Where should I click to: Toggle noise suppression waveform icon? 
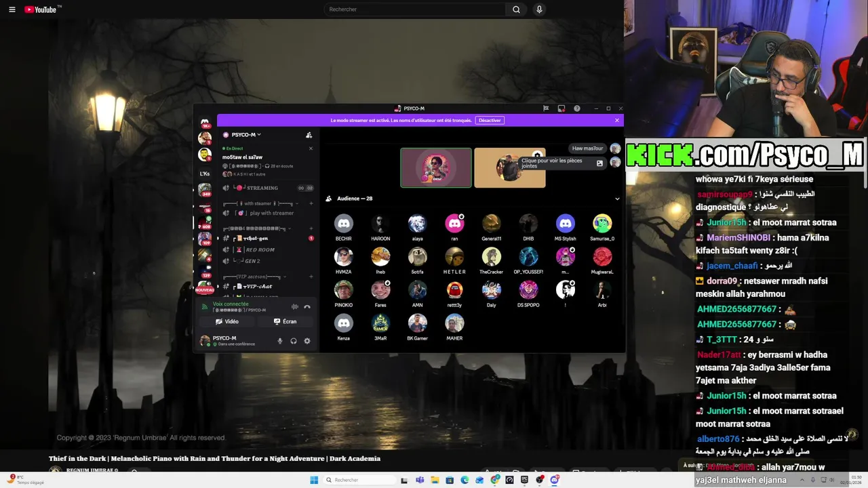point(294,307)
